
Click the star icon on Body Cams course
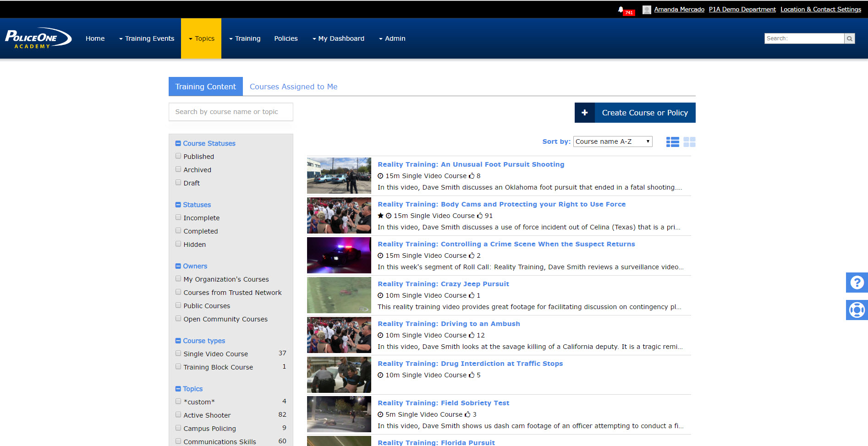click(380, 216)
